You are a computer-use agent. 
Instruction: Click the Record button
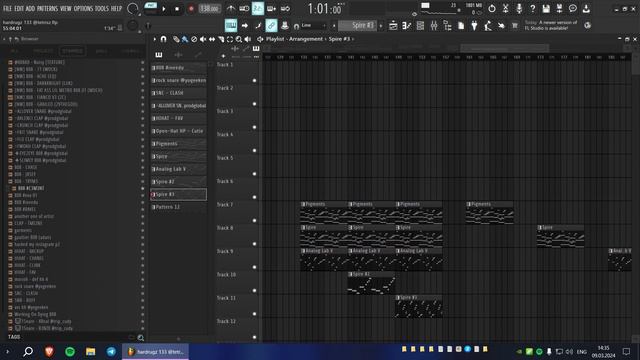[191, 9]
